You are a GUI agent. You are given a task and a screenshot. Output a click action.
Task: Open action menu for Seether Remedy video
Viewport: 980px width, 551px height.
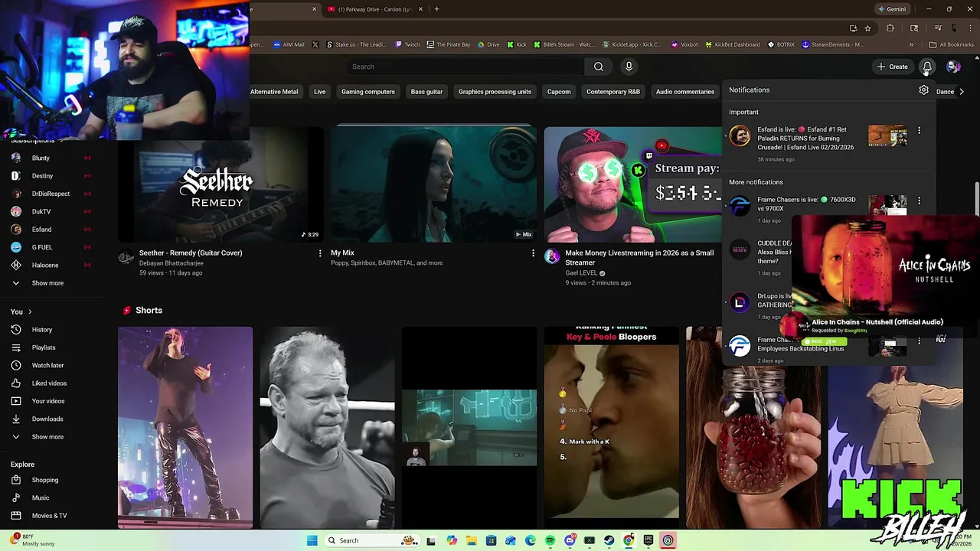[x=320, y=253]
